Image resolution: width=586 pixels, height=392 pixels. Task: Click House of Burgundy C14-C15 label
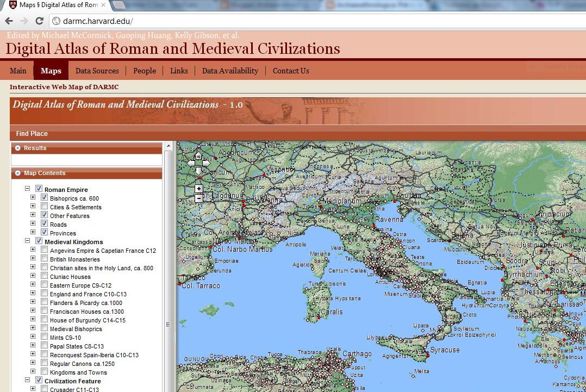click(x=88, y=320)
